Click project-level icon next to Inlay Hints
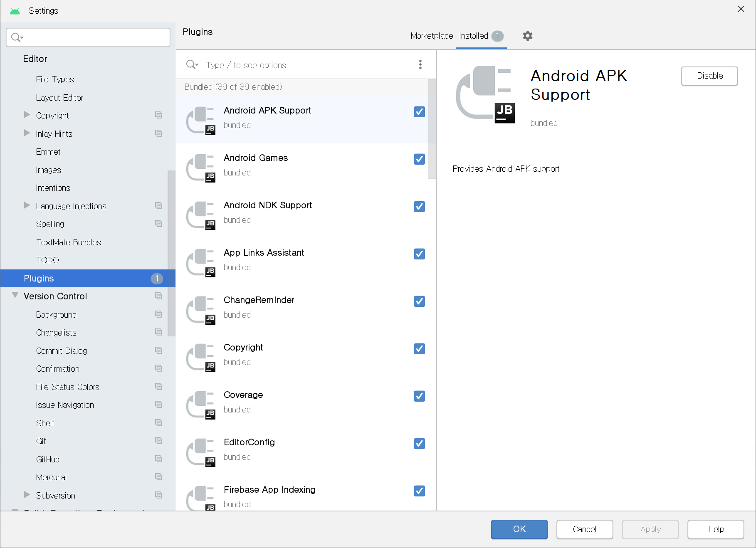Image resolution: width=756 pixels, height=548 pixels. [x=158, y=133]
